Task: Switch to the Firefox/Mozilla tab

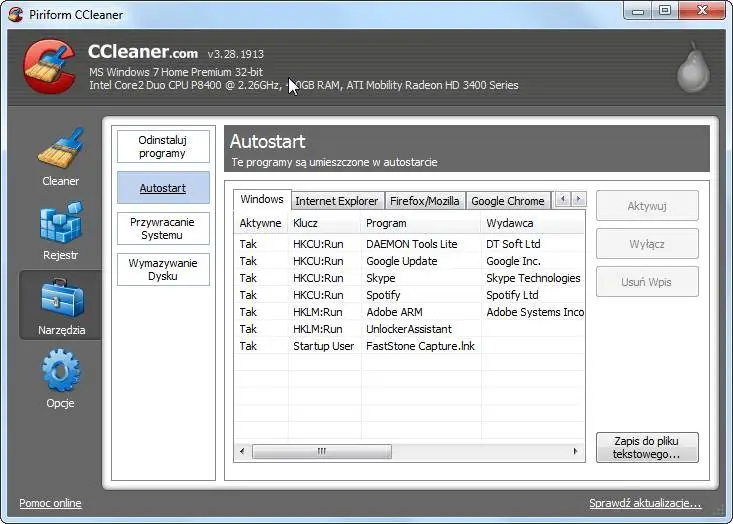Action: (425, 201)
